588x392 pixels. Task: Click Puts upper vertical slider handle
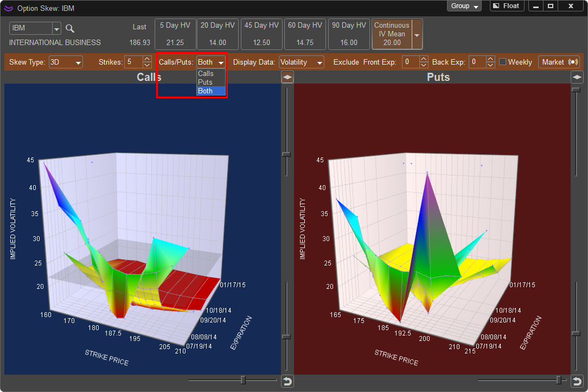click(576, 90)
